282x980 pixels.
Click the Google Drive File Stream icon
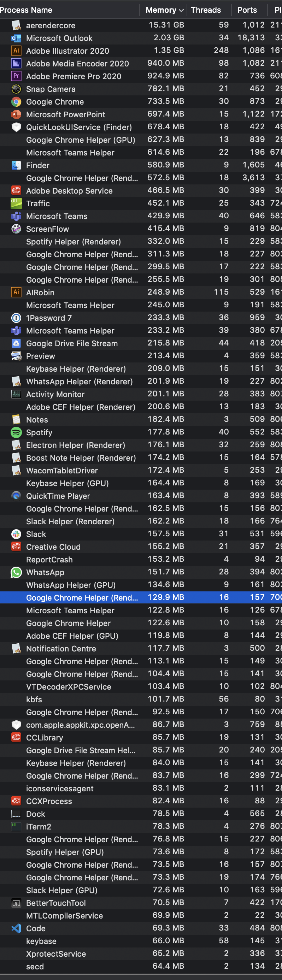click(x=16, y=343)
